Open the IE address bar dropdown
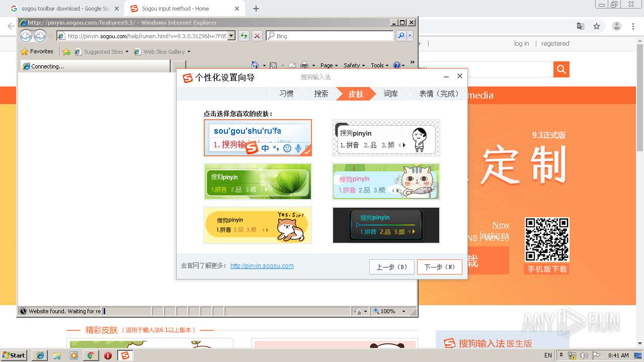Screen dimensions: 644x362 [231, 36]
